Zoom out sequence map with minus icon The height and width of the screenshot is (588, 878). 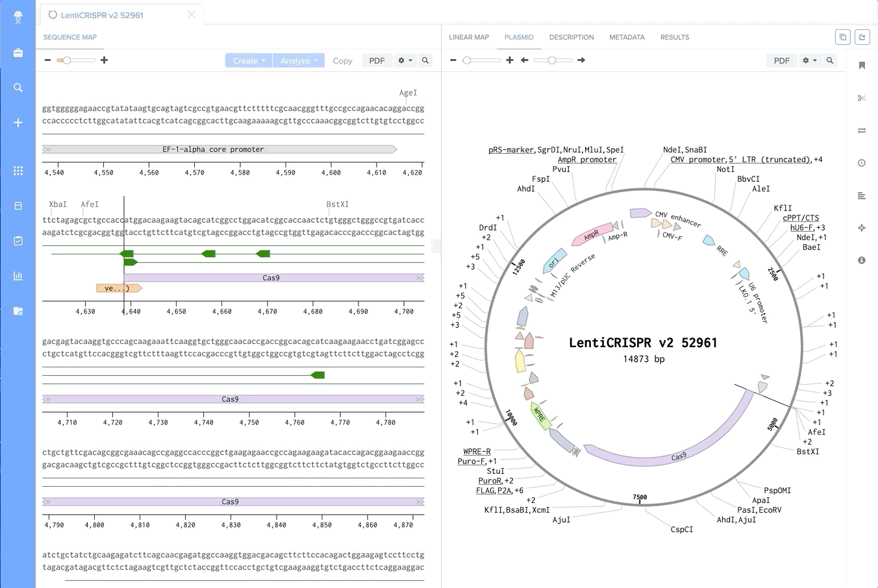(x=47, y=60)
